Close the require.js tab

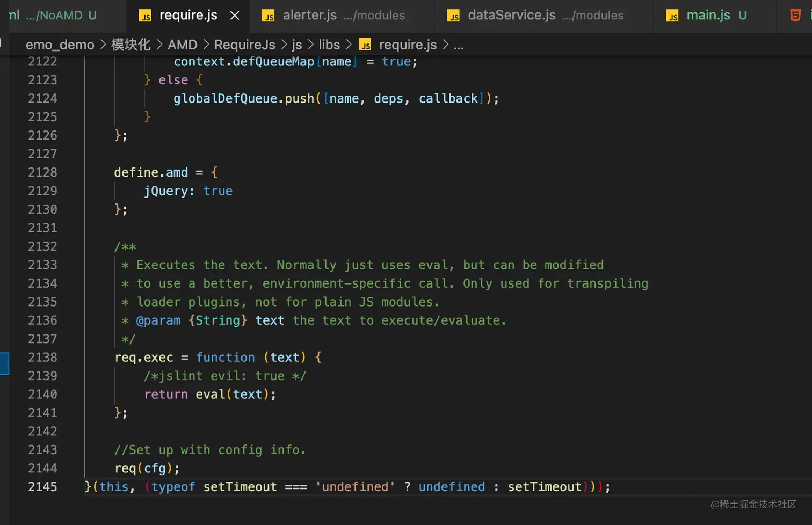pyautogui.click(x=235, y=16)
